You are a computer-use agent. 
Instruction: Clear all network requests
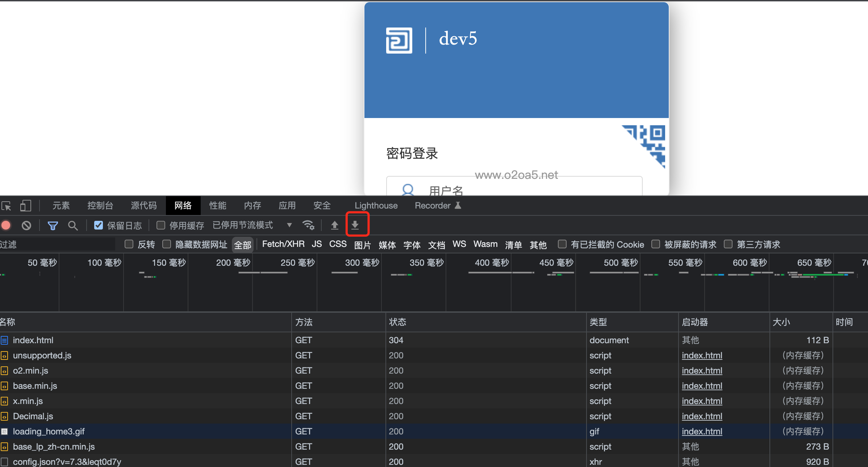(x=26, y=225)
